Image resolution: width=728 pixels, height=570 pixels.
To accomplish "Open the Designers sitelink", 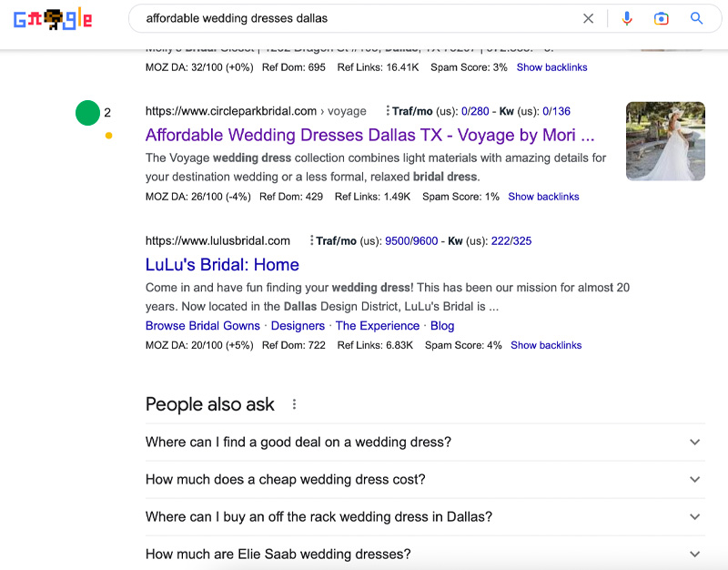I will 298,326.
